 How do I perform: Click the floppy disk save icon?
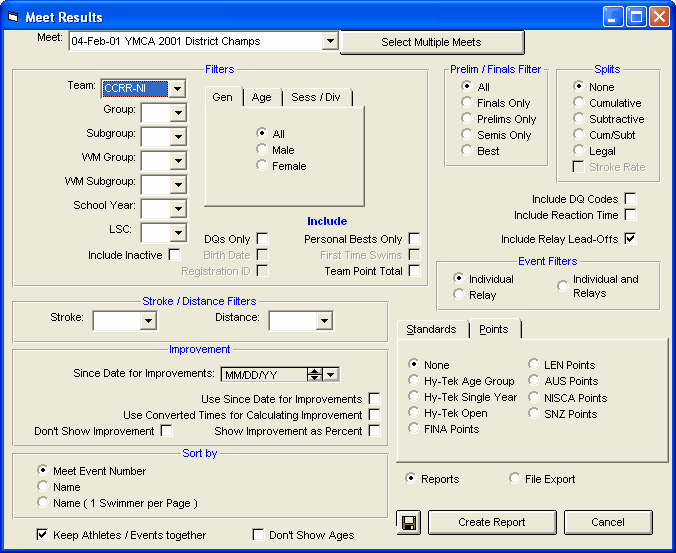[407, 522]
